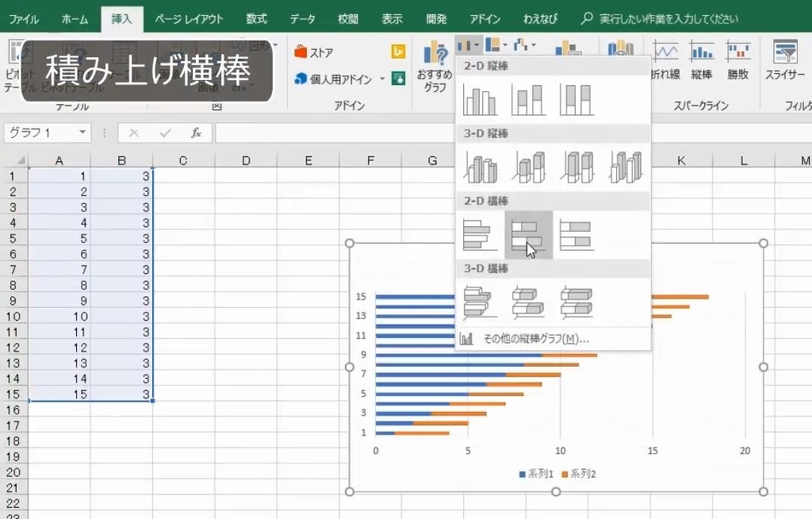Select 3-D stacked bar chart icon
Image resolution: width=812 pixels, height=519 pixels.
coord(528,302)
